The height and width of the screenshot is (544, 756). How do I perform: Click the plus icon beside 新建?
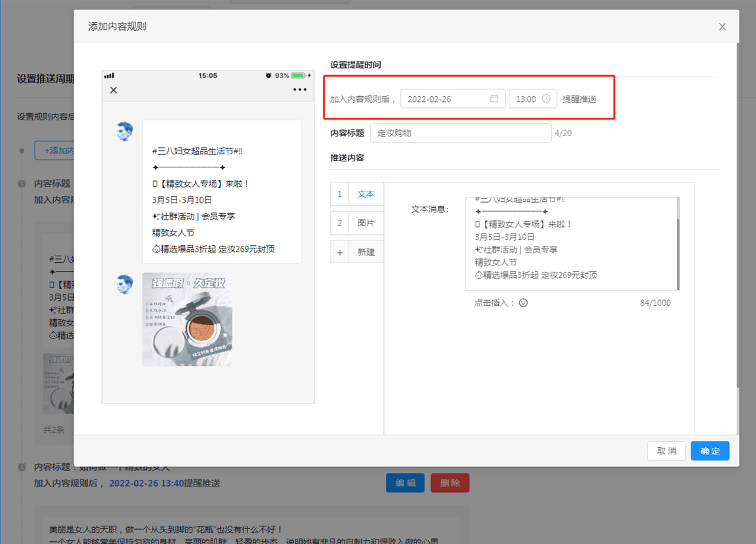tap(340, 252)
